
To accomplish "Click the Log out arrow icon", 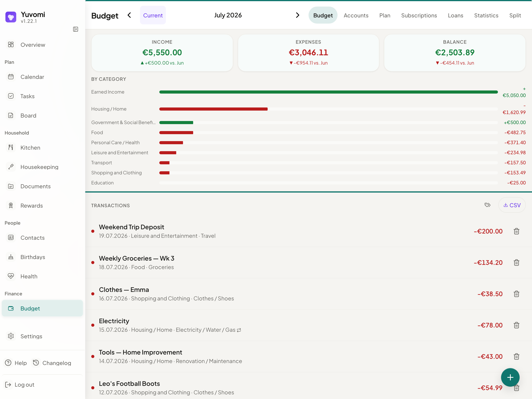I will click(x=8, y=385).
